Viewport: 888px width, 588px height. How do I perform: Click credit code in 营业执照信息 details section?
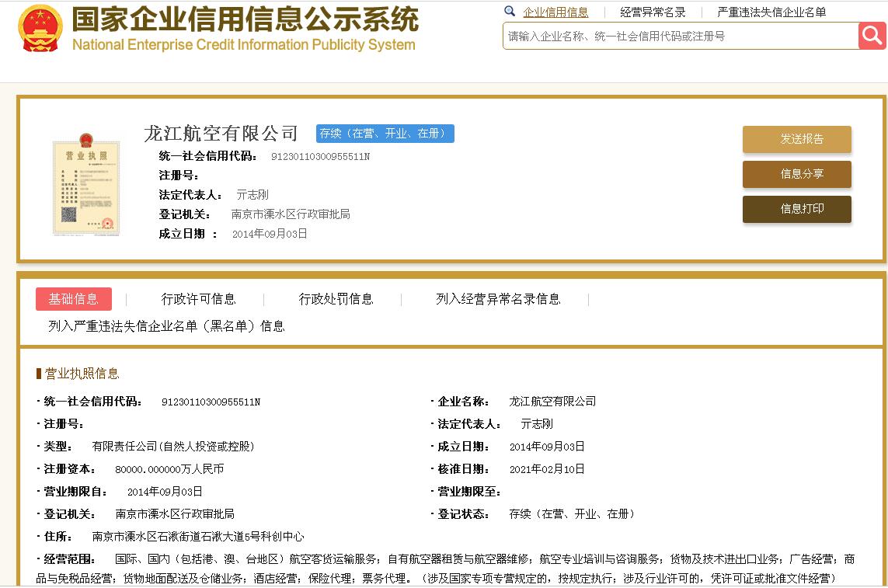point(211,402)
